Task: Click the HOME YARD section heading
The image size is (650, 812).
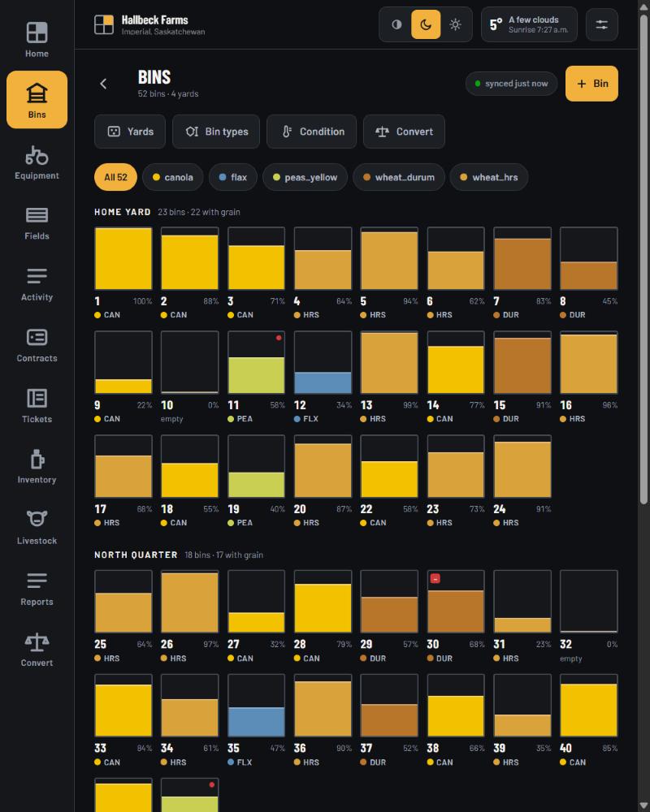Action: pyautogui.click(x=123, y=212)
